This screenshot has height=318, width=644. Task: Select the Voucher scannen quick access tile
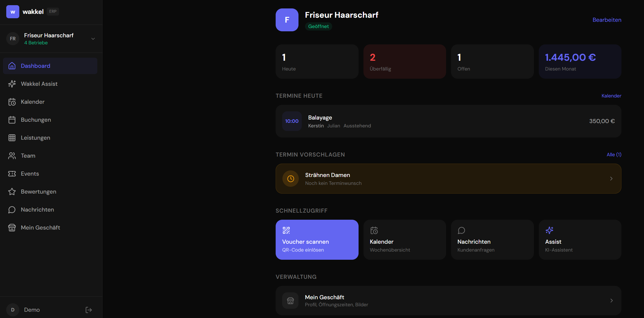pos(317,240)
